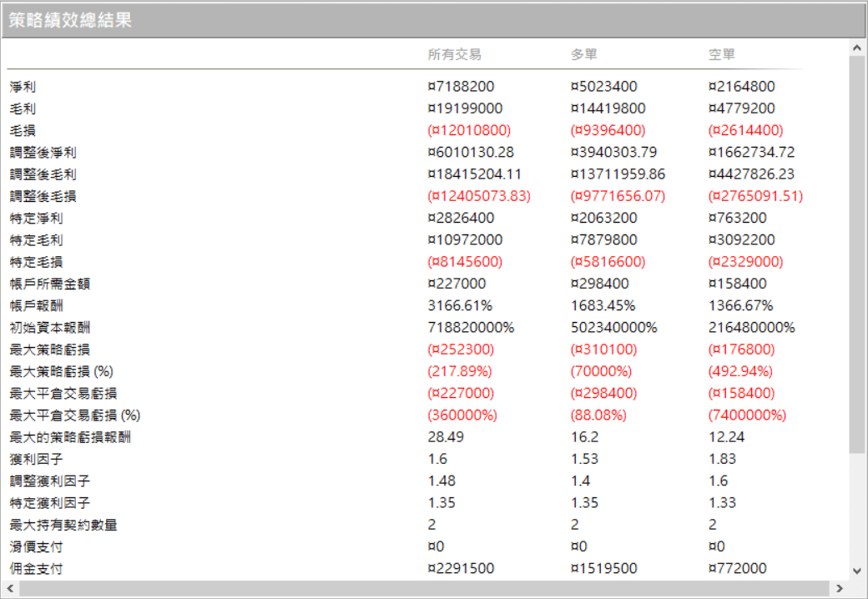Select short profit factor 1.83

(x=722, y=459)
